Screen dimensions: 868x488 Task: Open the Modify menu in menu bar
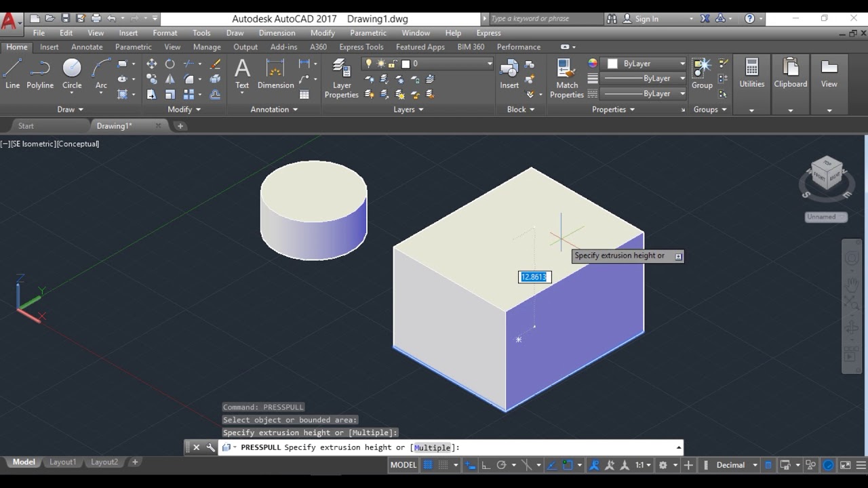click(322, 33)
